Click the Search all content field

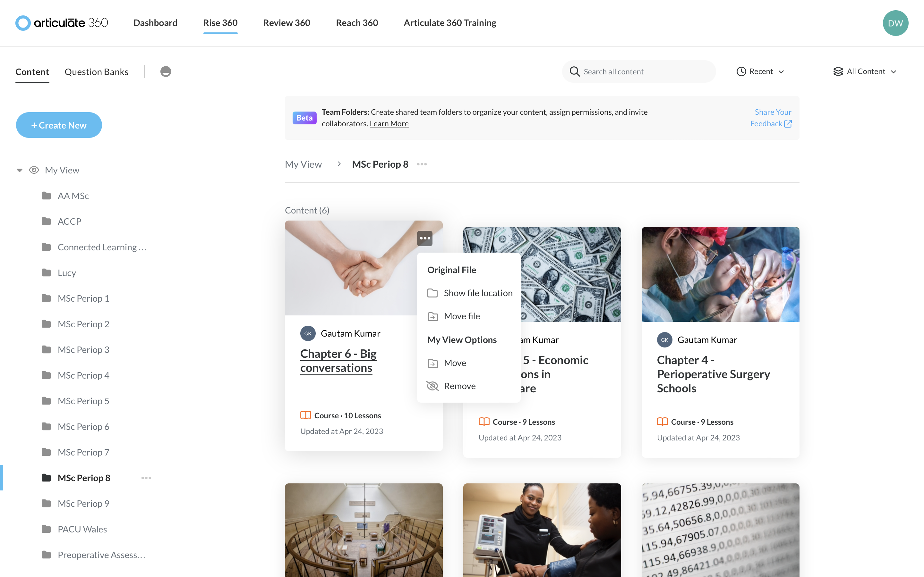pos(639,71)
